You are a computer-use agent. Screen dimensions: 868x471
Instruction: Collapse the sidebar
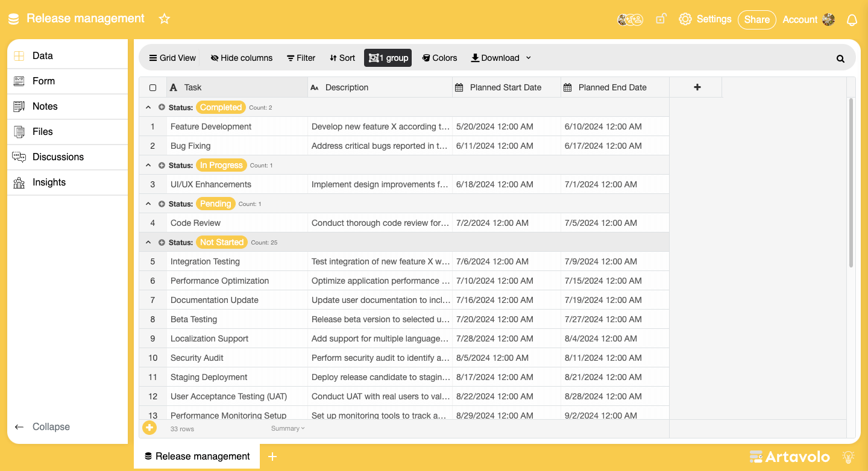point(42,426)
